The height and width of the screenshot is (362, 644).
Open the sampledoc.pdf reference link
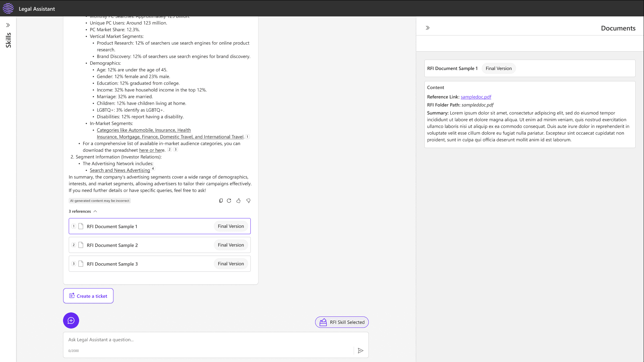pyautogui.click(x=476, y=97)
